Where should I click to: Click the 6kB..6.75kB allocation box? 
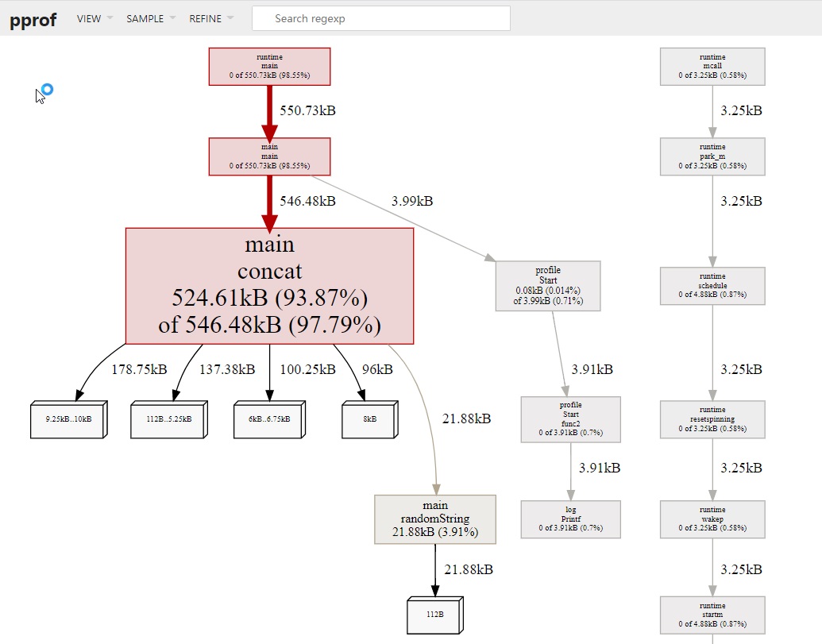(x=269, y=419)
